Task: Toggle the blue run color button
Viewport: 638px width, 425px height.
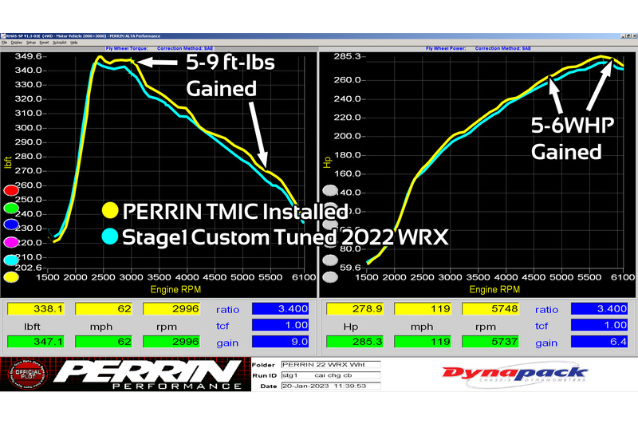Action: click(x=13, y=224)
